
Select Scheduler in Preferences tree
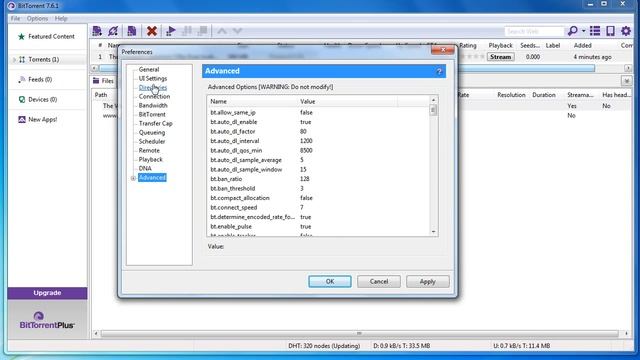tap(152, 141)
